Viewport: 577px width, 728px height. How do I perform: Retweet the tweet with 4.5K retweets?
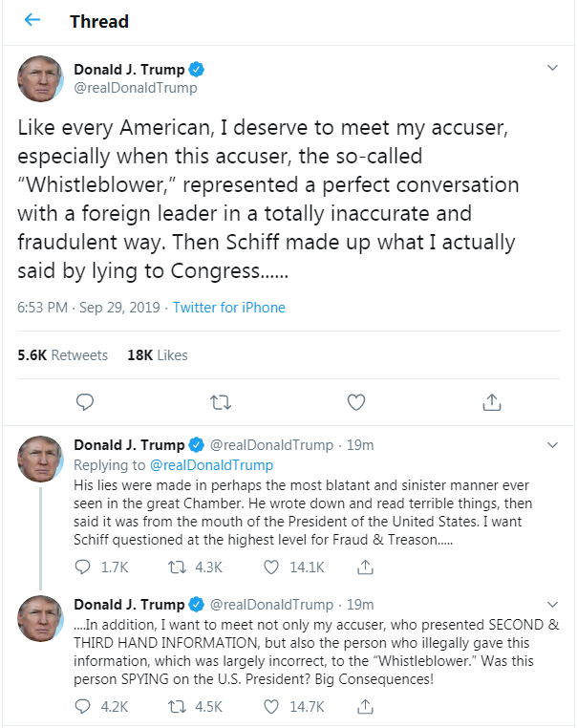pyautogui.click(x=177, y=706)
